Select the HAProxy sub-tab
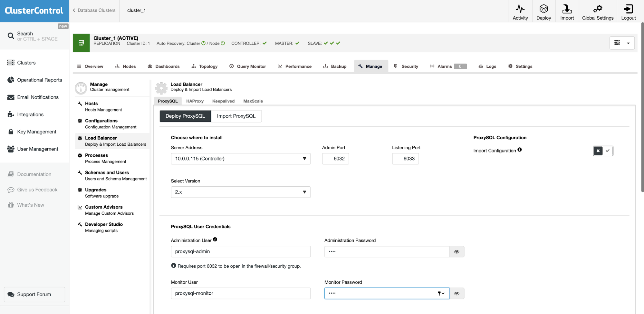644x314 pixels. coord(195,101)
